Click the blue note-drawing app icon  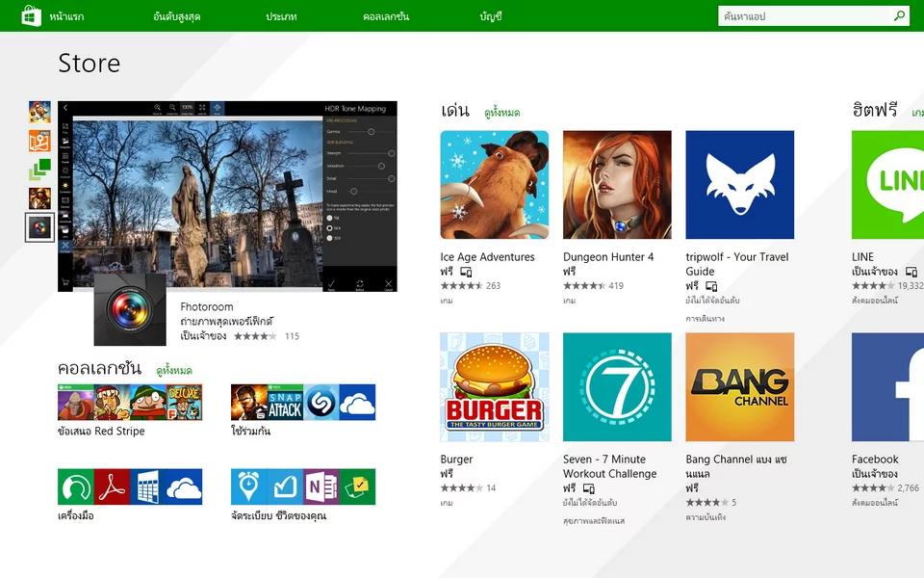point(285,487)
